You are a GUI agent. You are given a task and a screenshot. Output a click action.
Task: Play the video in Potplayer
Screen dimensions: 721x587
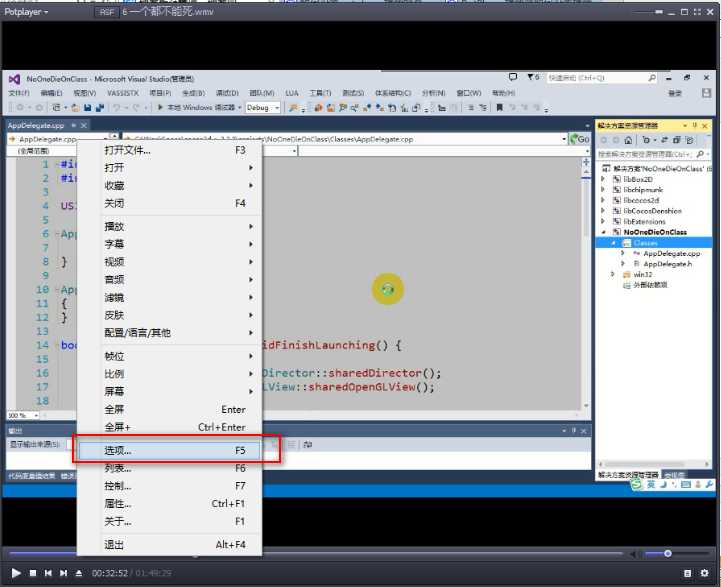16,573
